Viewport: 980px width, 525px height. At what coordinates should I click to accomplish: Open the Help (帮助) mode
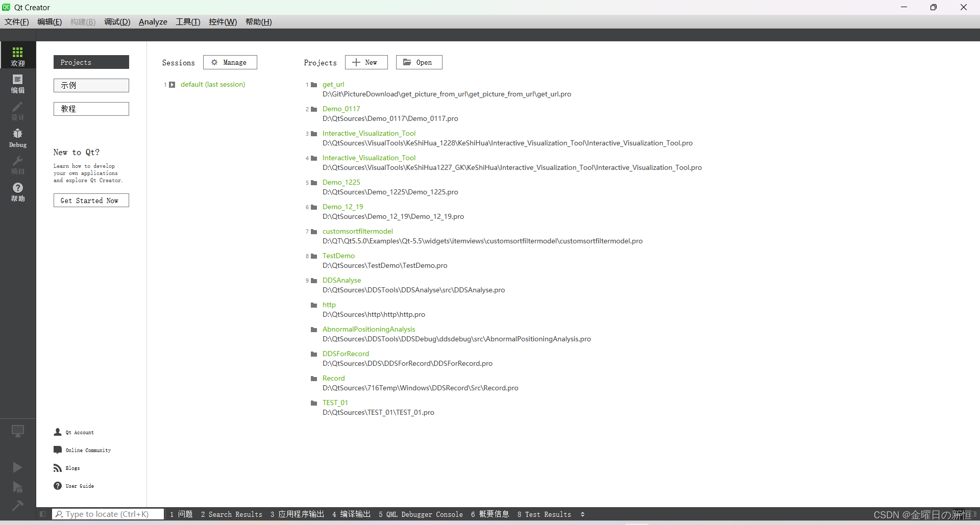(18, 192)
